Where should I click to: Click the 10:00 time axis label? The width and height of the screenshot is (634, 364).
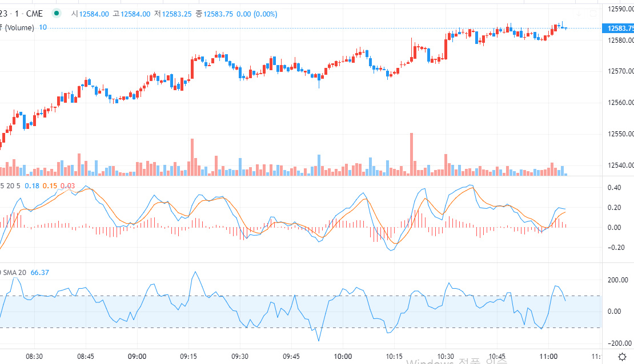[x=343, y=357]
